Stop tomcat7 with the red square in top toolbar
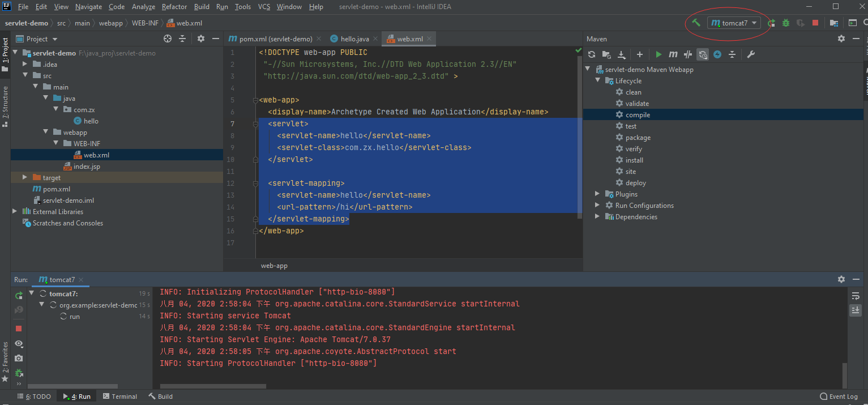This screenshot has height=405, width=868. [815, 23]
